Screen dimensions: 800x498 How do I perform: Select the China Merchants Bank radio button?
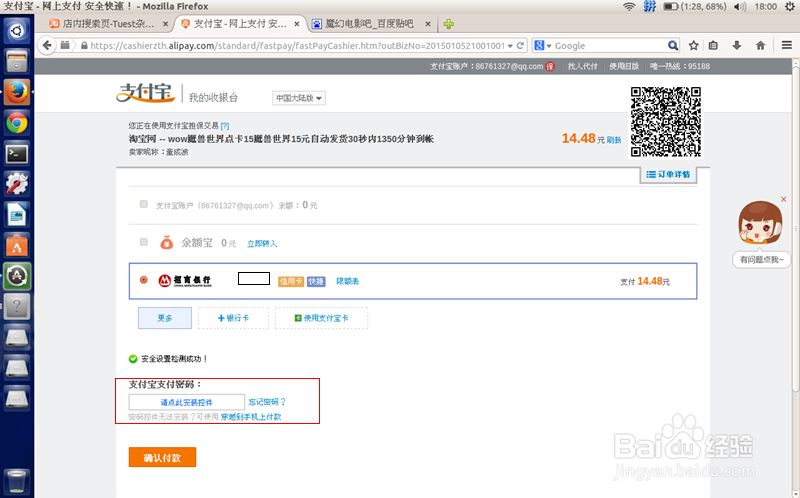coord(144,280)
